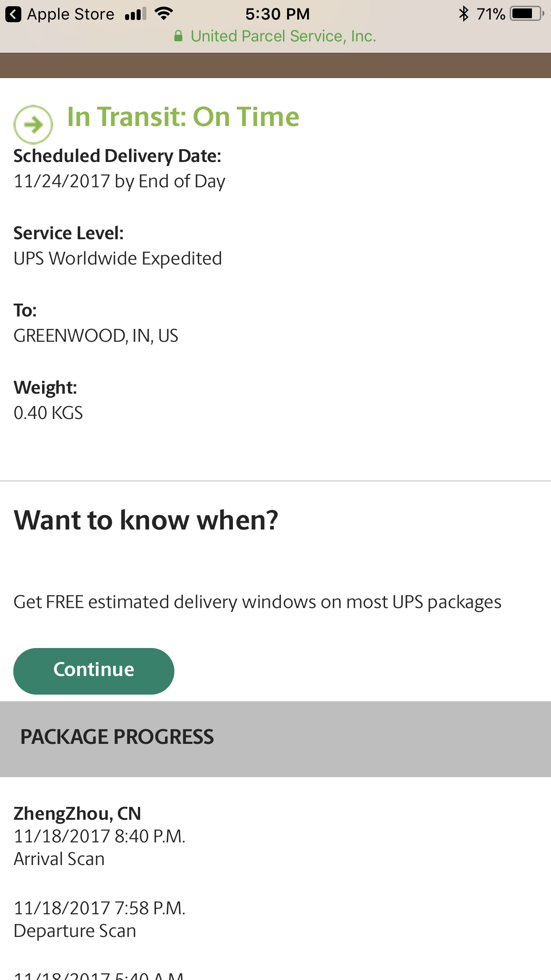Tap the 5:30 PM status bar clock
Screen dimensions: 551x980
278,14
